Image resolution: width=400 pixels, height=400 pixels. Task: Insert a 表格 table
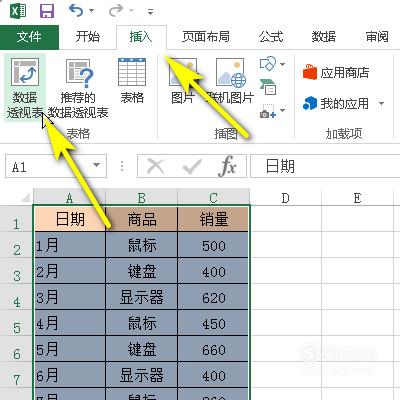tap(132, 81)
